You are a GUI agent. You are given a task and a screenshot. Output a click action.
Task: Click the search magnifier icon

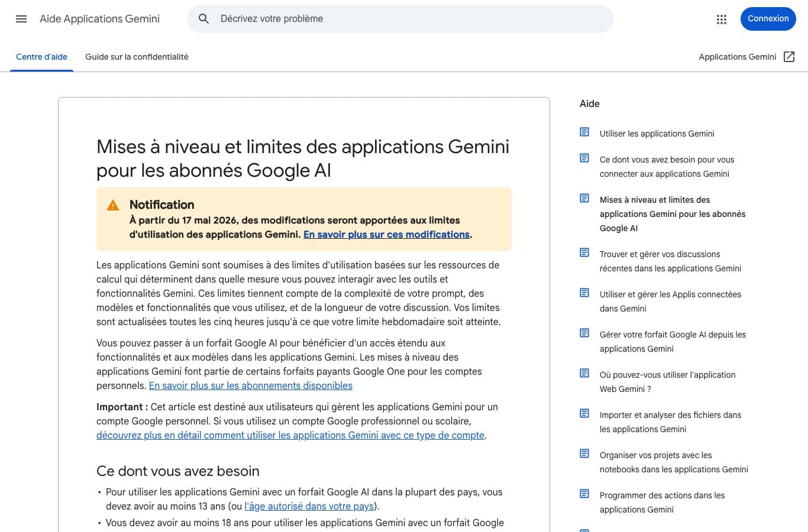(204, 19)
